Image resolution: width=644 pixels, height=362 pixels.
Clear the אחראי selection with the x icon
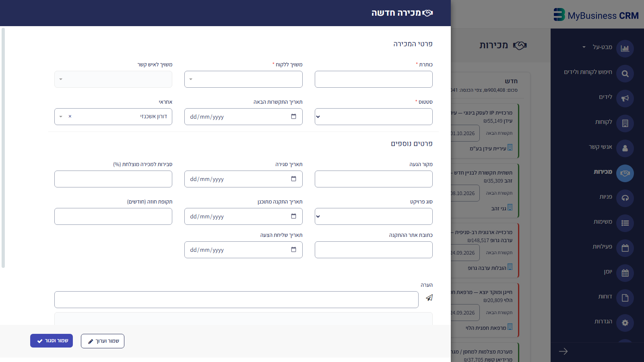(70, 117)
